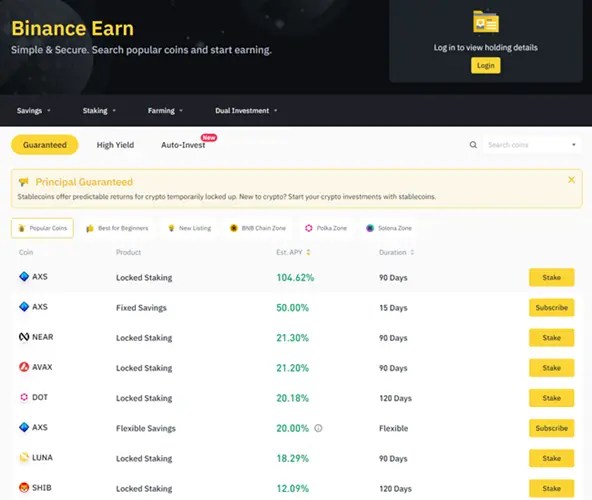Viewport: 592px width, 500px height.
Task: Click the BNB Chain Zone coin icon
Action: click(x=234, y=228)
